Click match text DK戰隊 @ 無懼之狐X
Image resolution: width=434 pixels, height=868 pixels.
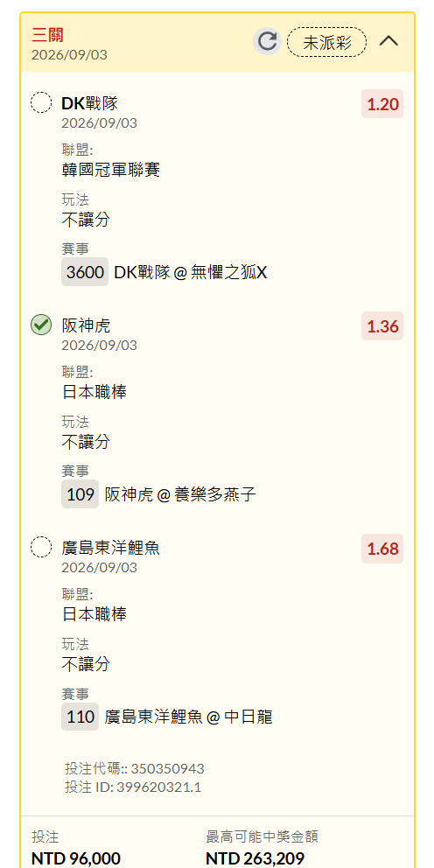pyautogui.click(x=191, y=272)
